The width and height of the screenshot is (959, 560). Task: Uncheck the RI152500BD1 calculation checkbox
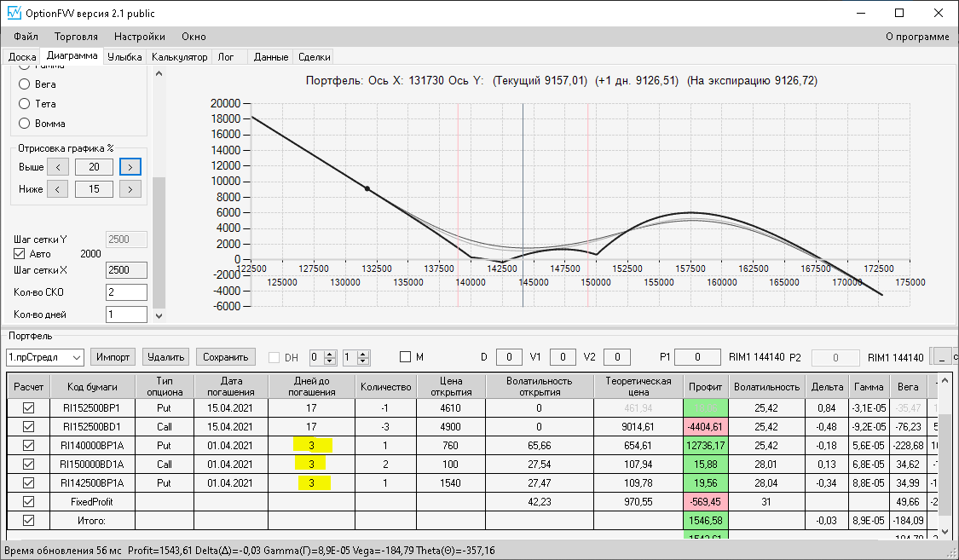point(28,427)
